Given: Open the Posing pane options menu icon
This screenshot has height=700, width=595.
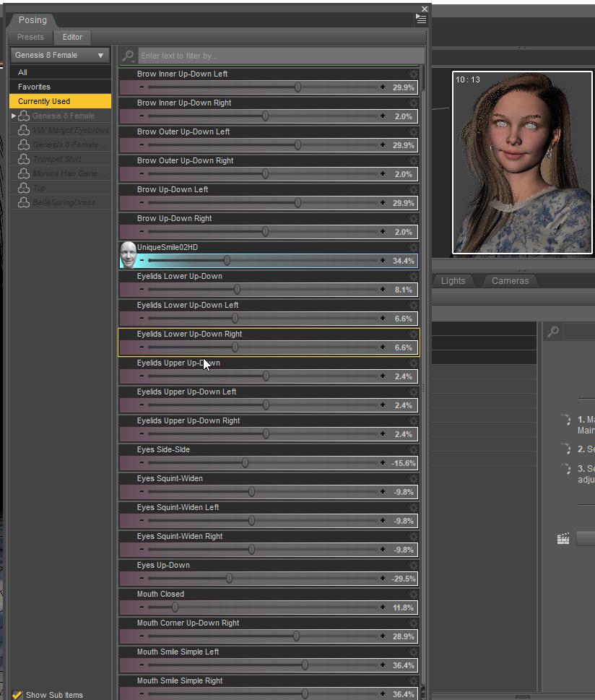Looking at the screenshot, I should pos(421,19).
